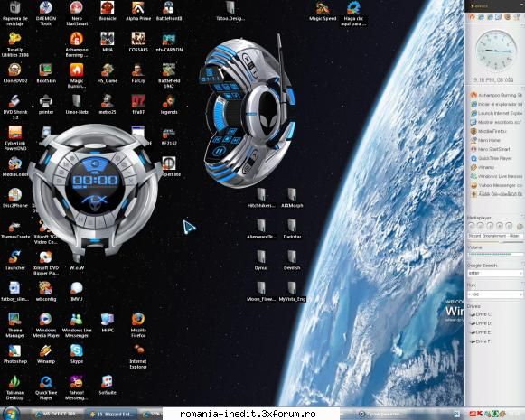Open the Mozilla Firefox desktop icon

(138, 325)
